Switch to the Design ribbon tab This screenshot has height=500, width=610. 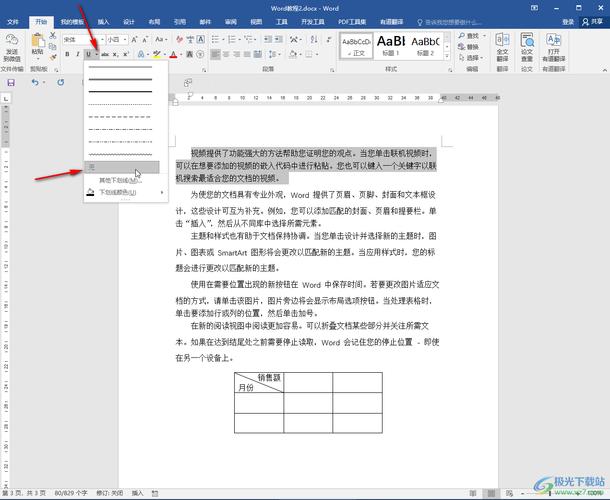coord(129,22)
